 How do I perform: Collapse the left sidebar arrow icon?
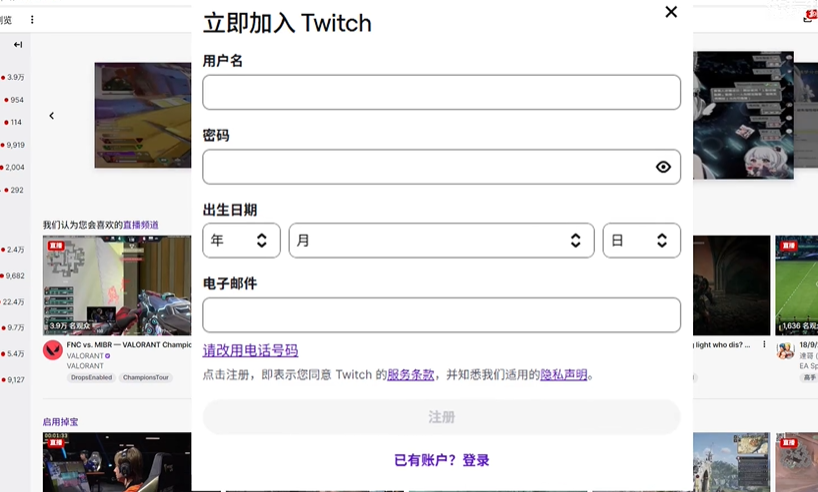18,45
